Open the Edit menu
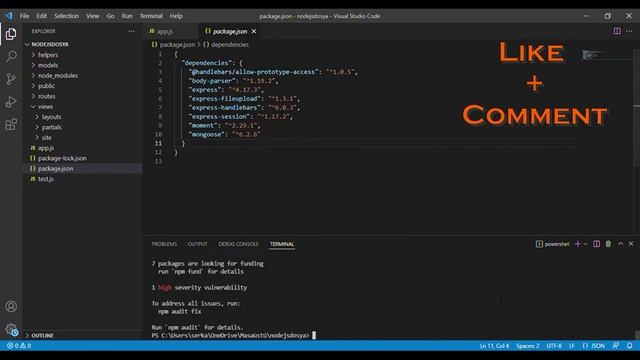 tap(42, 16)
